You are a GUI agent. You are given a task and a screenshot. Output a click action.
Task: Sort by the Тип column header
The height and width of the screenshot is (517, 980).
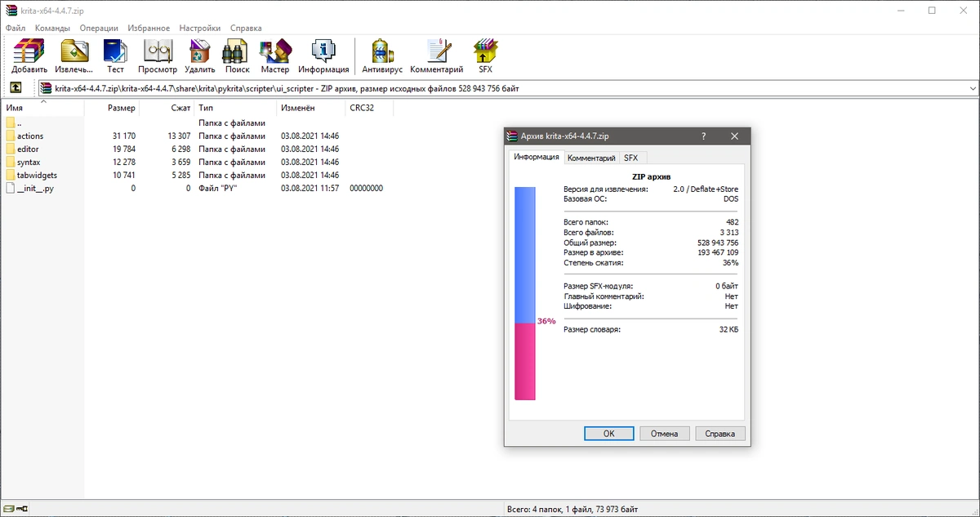[x=235, y=108]
